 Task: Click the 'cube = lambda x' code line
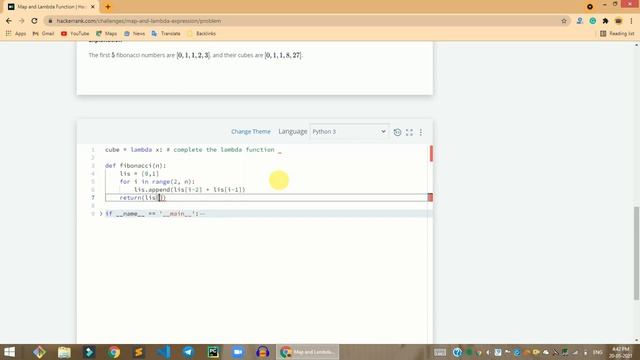click(193, 150)
